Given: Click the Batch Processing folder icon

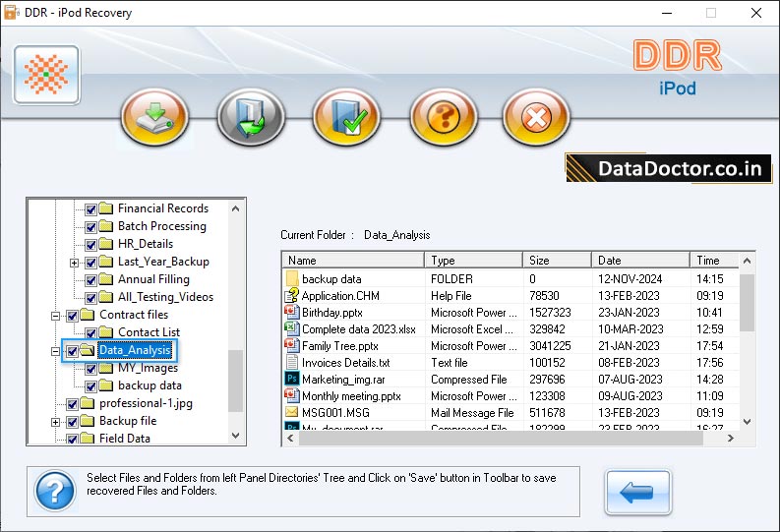Looking at the screenshot, I should coord(105,226).
